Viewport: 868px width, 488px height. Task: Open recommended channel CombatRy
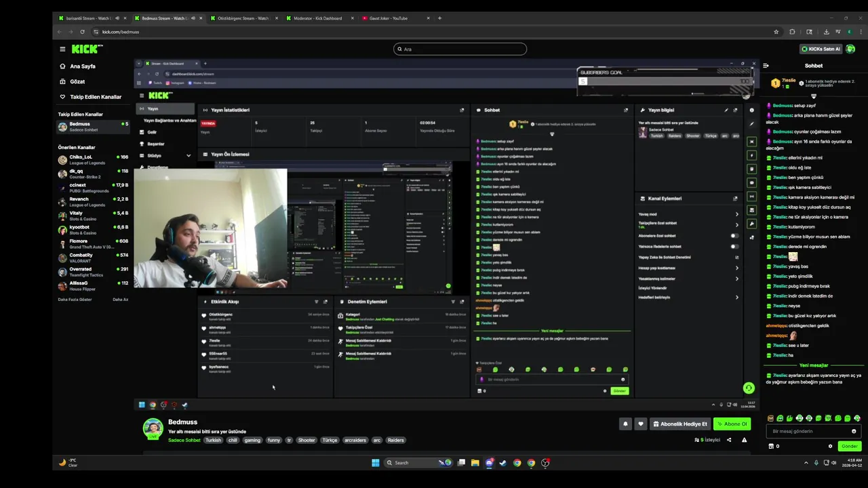93,258
